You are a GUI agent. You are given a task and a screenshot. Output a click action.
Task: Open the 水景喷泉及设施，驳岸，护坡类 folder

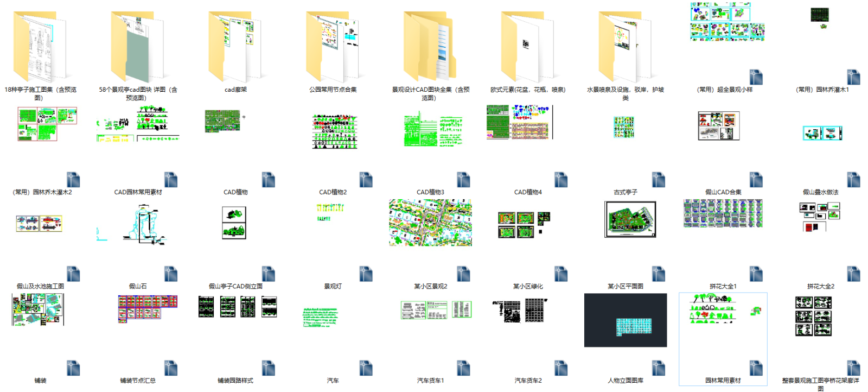[x=626, y=47]
